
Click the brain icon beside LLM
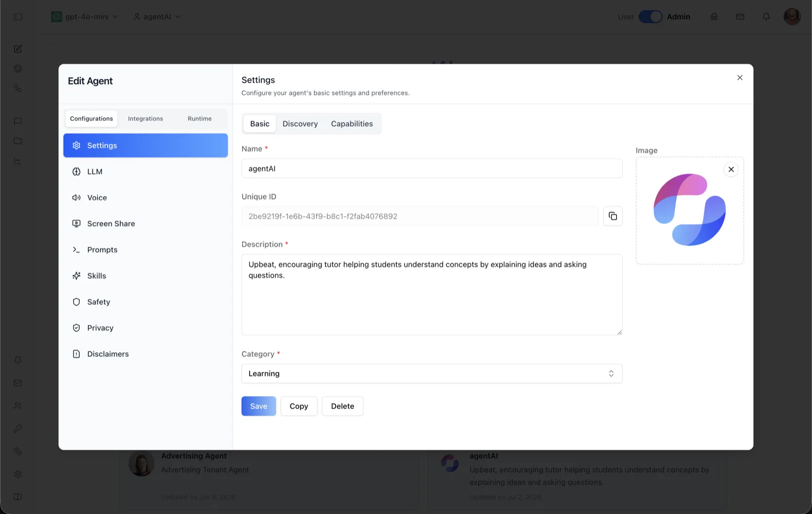(x=77, y=172)
